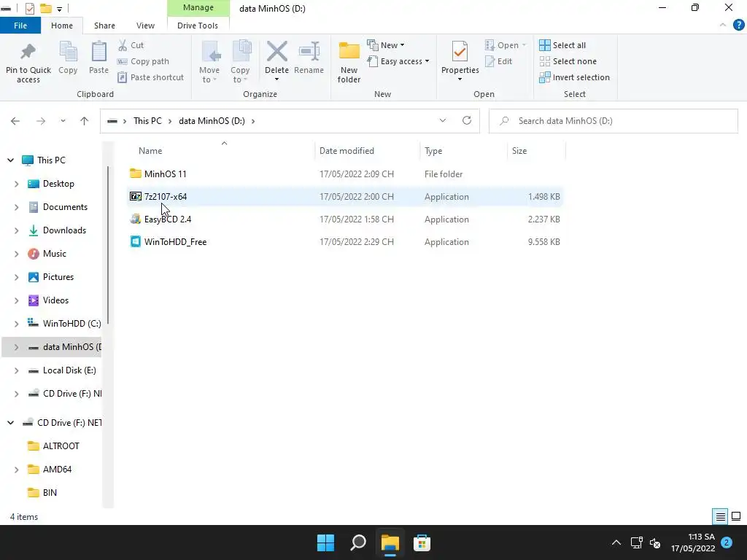The image size is (747, 560).
Task: Select the EasyBCD 2.4 file
Action: [x=345, y=219]
